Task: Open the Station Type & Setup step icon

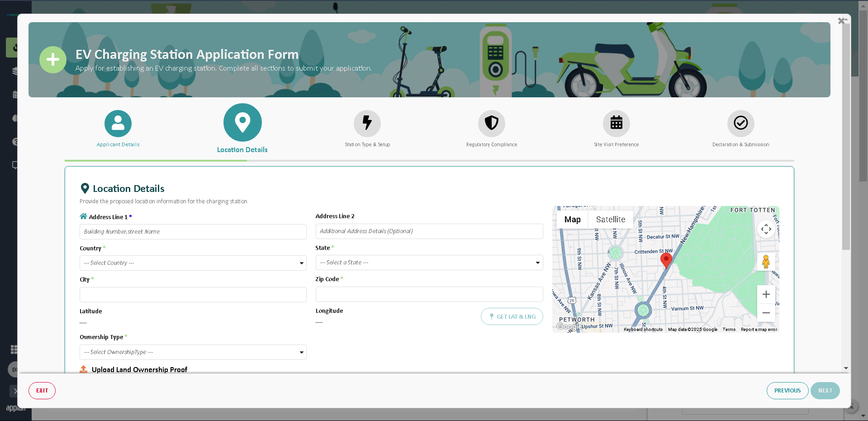Action: 367,123
